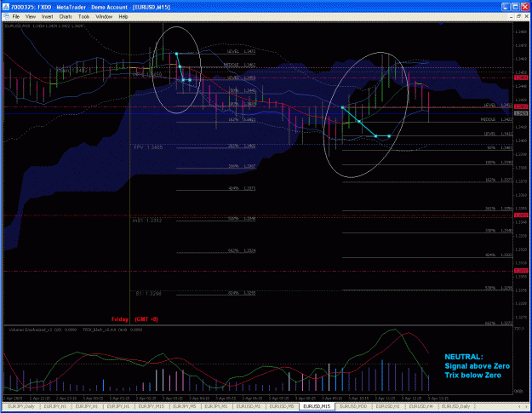The image size is (532, 413).
Task: Open the Help menu
Action: pos(123,17)
